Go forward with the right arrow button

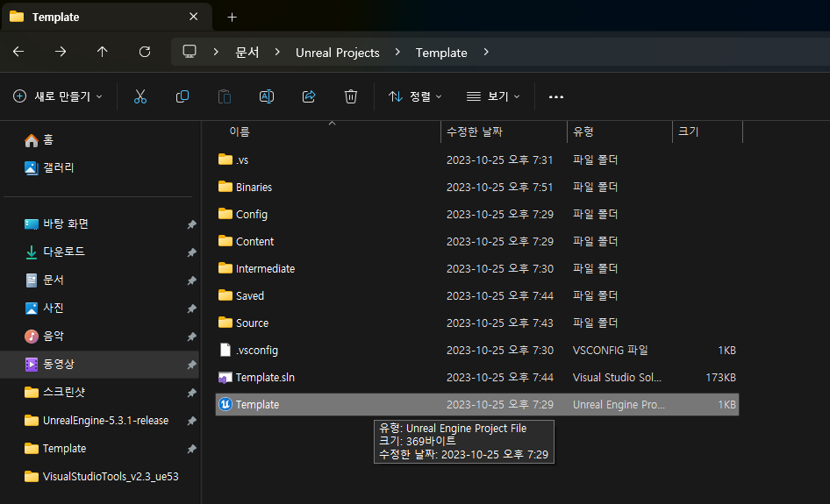[x=61, y=52]
